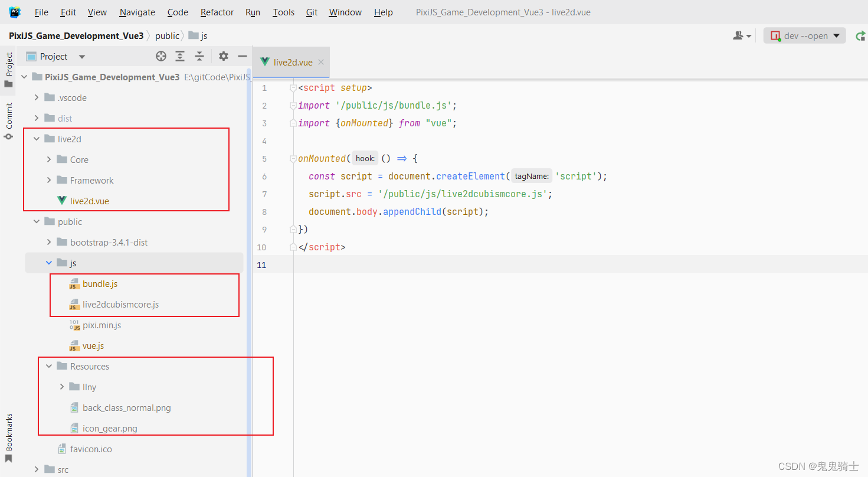Hide the Project panel with minus icon
This screenshot has width=868, height=477.
242,56
